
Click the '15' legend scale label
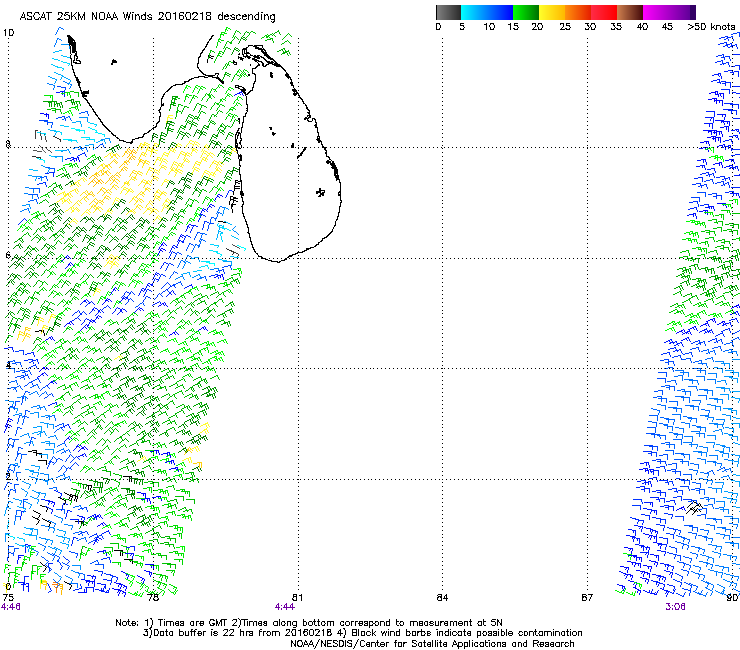coord(513,27)
